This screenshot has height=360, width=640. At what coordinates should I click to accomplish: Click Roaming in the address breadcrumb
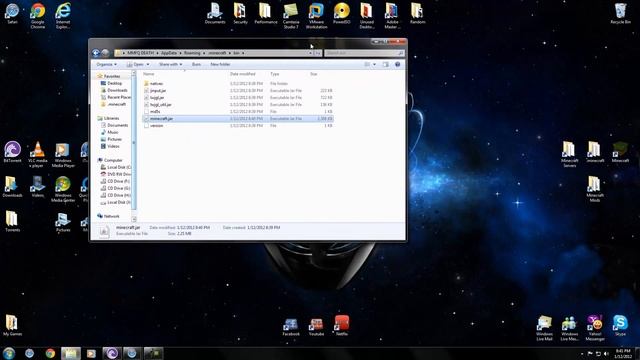[x=192, y=53]
